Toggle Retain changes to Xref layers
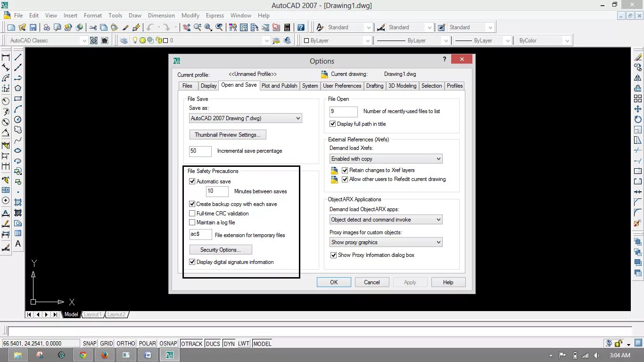The width and height of the screenshot is (644, 362). click(x=345, y=170)
